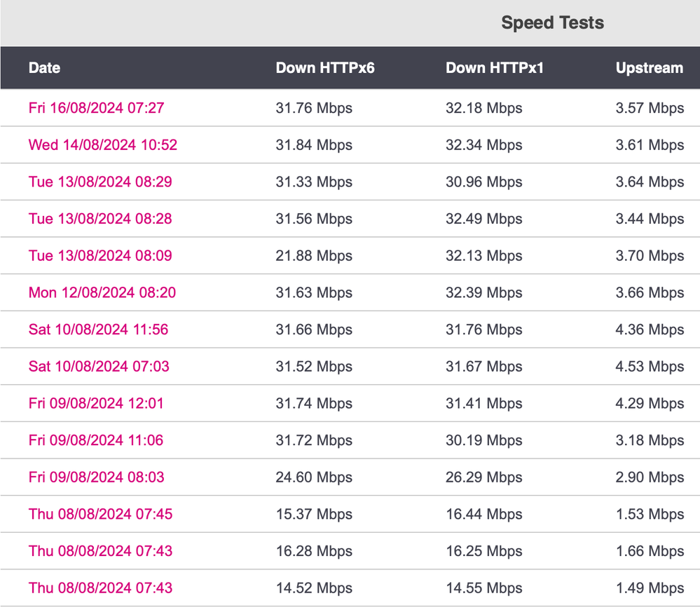Open the Sat 10/08/2024 07:03 entry
Screen dimensions: 700x610
click(x=99, y=367)
